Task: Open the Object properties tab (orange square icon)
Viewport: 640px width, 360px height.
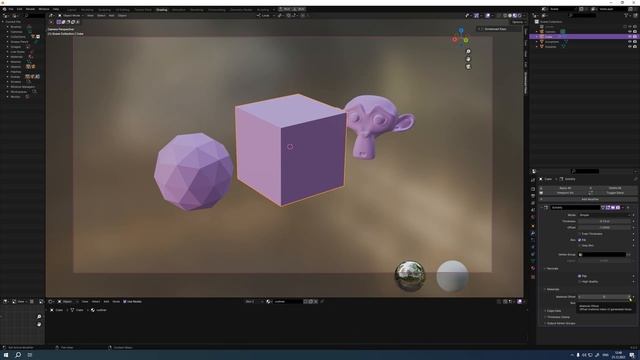Action: pyautogui.click(x=533, y=226)
